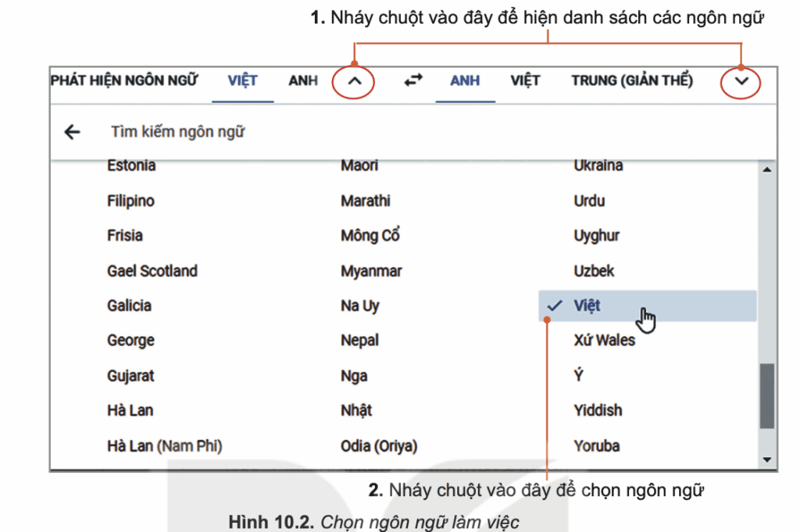The image size is (800, 532).
Task: Select the PHÁT HIỆN NGÔN NGỮ tab
Action: 125,80
